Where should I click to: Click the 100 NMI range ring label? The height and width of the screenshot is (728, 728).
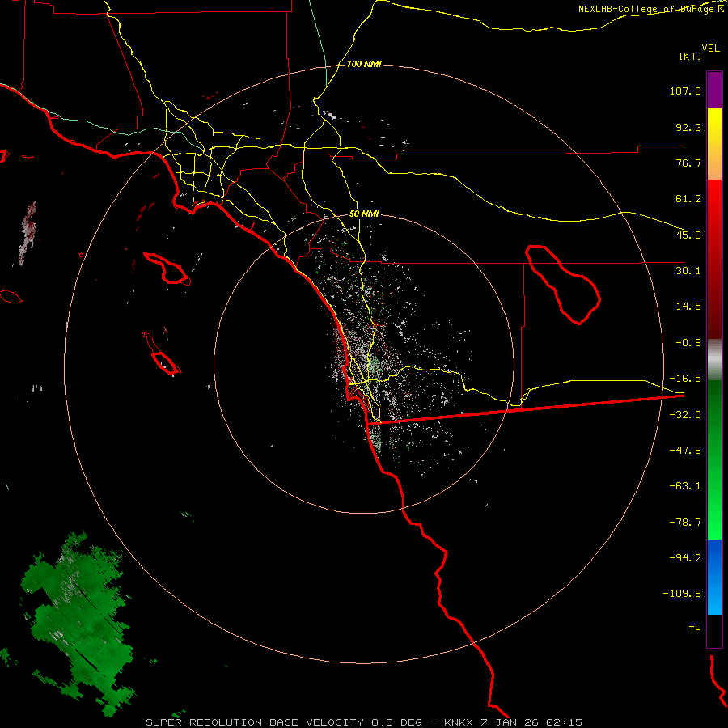pyautogui.click(x=364, y=64)
